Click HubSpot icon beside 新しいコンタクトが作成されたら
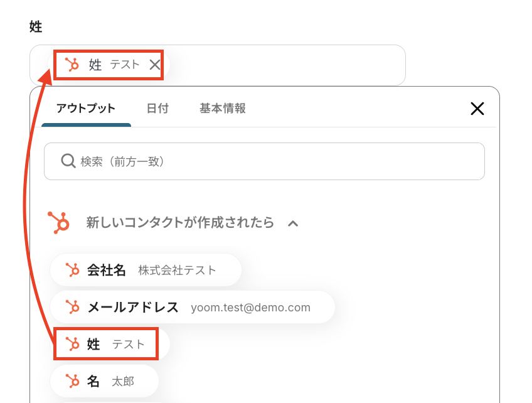Viewport: 532px width, 403px height. pos(58,222)
